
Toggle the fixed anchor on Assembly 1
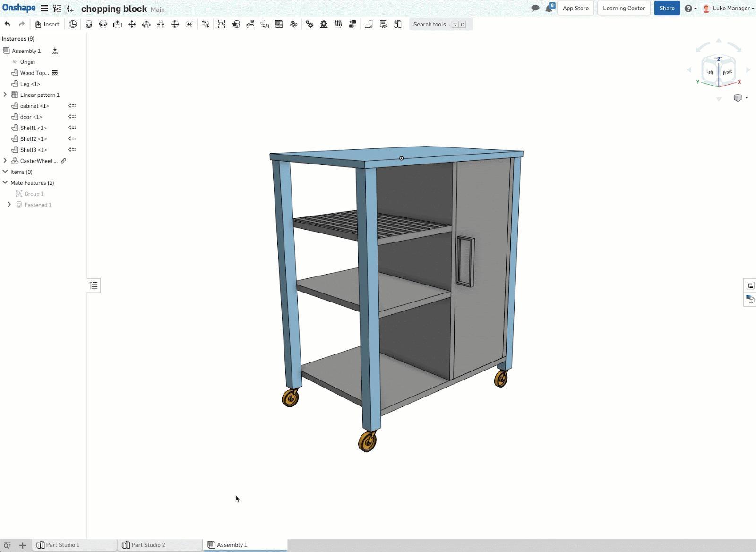[x=55, y=51]
